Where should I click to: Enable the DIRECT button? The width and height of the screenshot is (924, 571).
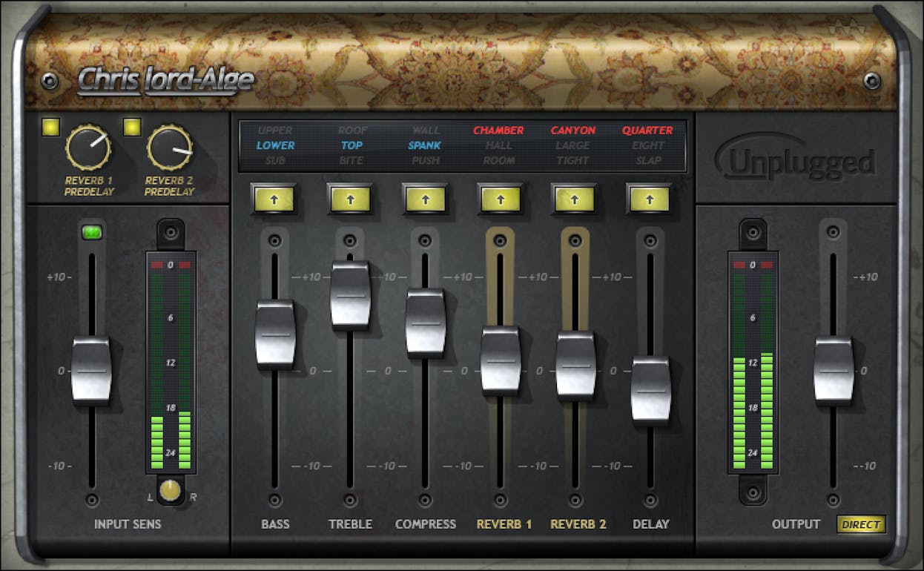[x=861, y=524]
